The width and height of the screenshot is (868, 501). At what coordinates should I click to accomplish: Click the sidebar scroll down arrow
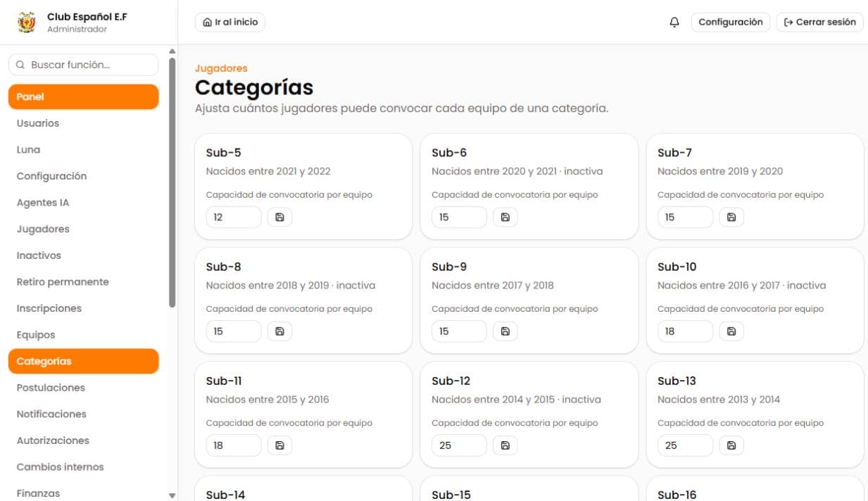point(172,495)
